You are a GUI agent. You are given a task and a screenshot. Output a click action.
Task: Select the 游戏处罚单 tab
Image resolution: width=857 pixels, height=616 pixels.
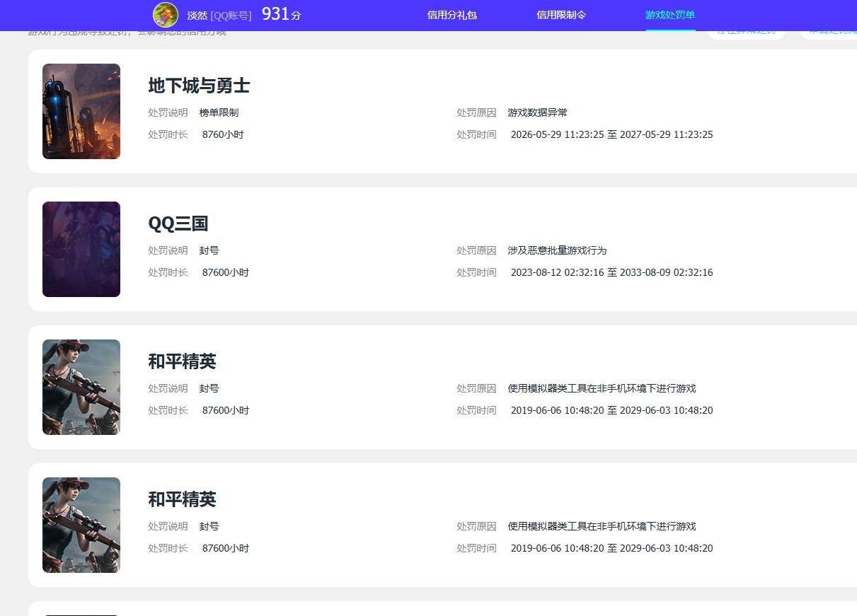[x=670, y=15]
